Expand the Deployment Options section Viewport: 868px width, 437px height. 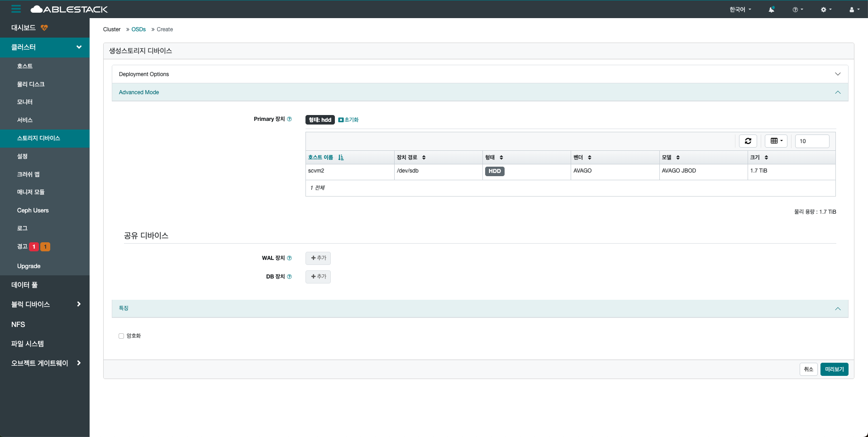click(x=480, y=74)
